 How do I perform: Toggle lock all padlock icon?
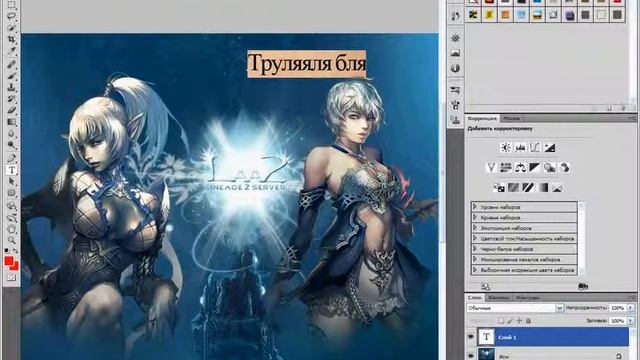pyautogui.click(x=528, y=321)
